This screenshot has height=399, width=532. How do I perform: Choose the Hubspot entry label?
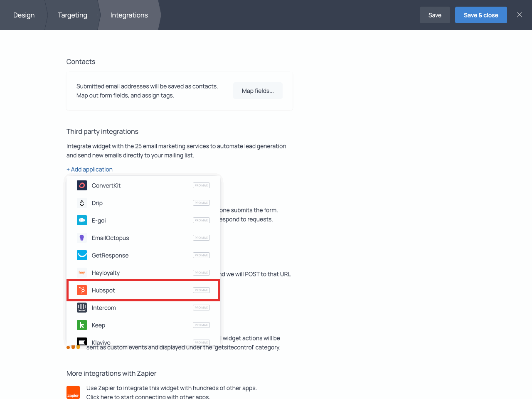pyautogui.click(x=103, y=290)
